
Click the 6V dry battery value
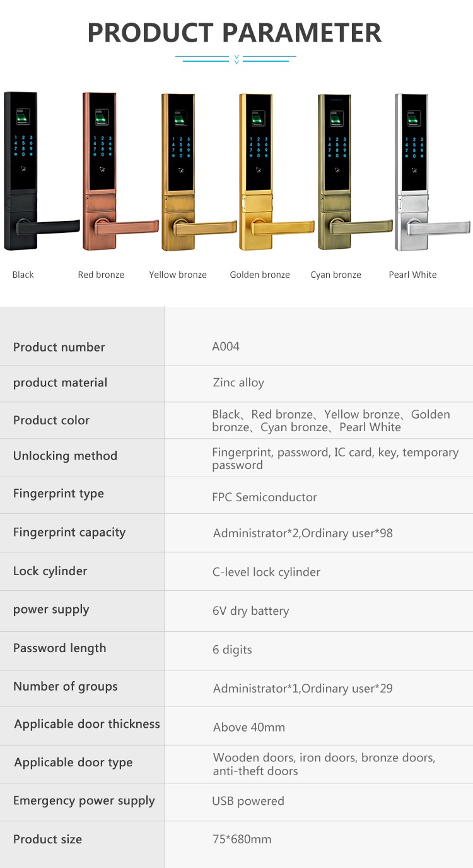251,611
